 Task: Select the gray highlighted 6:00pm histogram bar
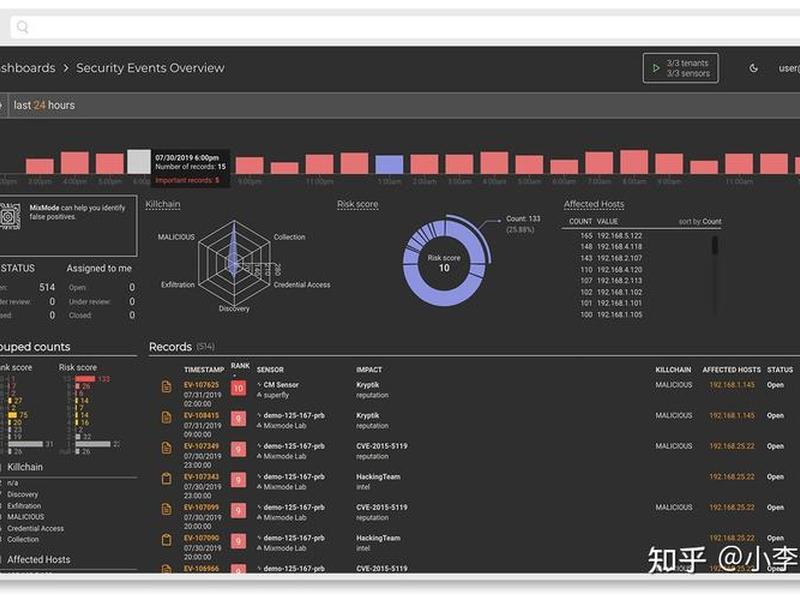pos(139,162)
